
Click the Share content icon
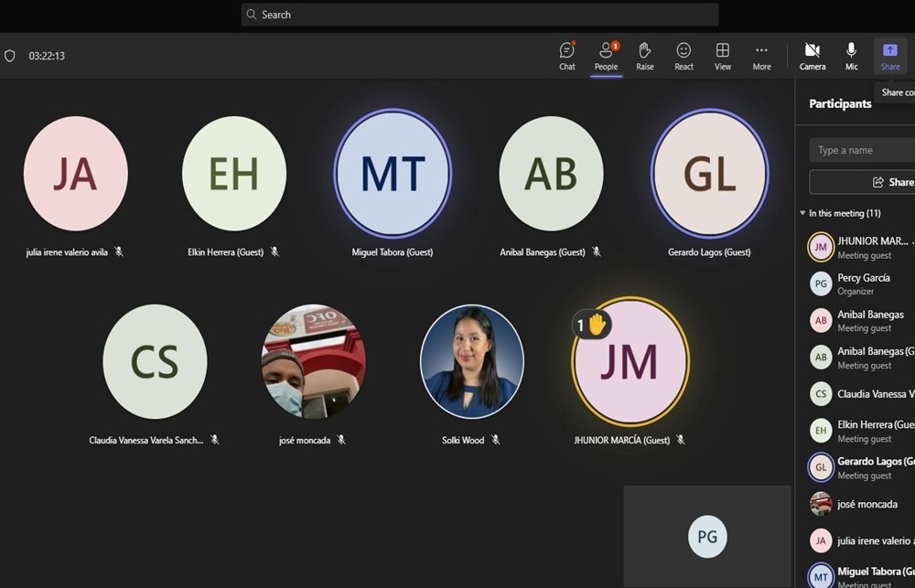(x=890, y=55)
